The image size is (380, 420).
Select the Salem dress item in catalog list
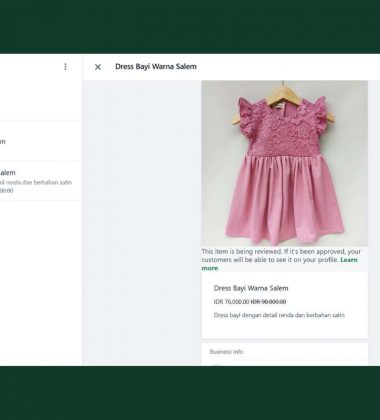pos(40,181)
